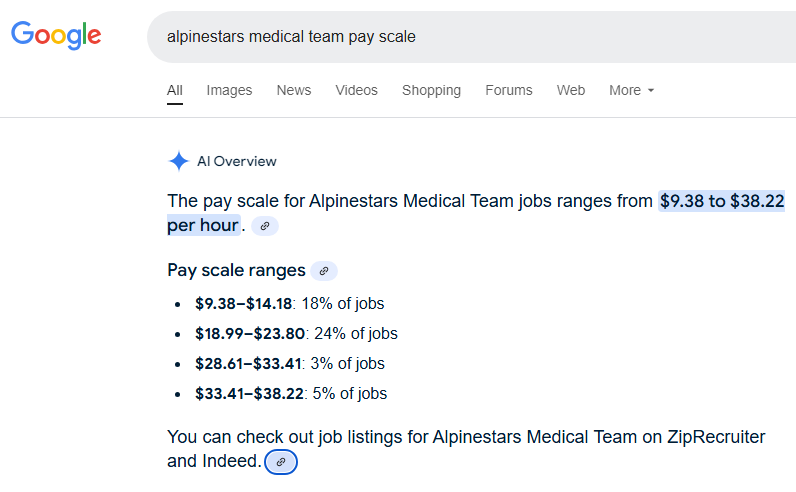Screen dimensions: 796x492
Task: Switch to the Forums tab
Action: pos(509,90)
